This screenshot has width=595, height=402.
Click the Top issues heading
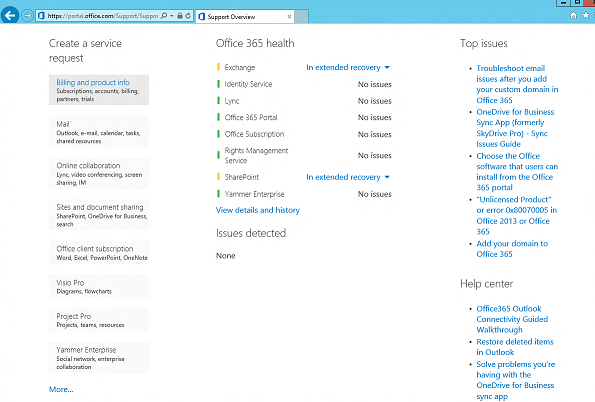click(x=483, y=43)
